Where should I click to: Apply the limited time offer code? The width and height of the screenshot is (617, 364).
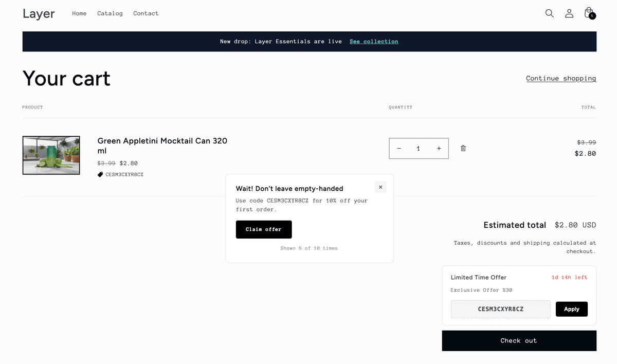[x=571, y=309]
